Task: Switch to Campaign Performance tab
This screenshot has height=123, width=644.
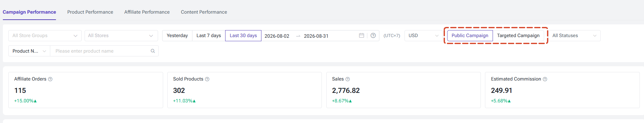Action: coord(29,12)
